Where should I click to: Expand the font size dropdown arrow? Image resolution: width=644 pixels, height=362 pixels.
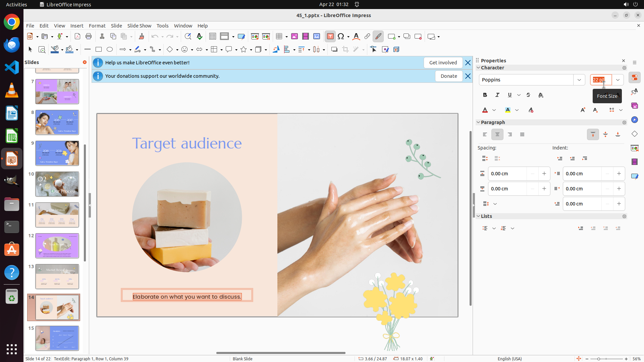tap(618, 80)
